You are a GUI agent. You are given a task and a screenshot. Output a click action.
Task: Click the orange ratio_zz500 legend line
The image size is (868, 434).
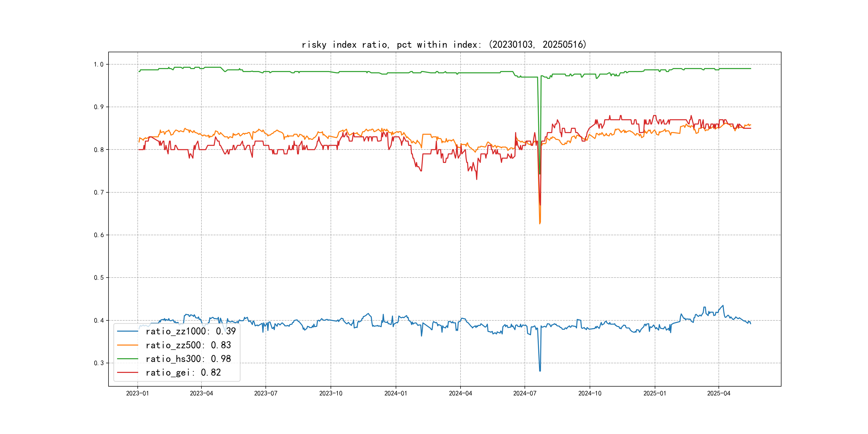(x=127, y=345)
